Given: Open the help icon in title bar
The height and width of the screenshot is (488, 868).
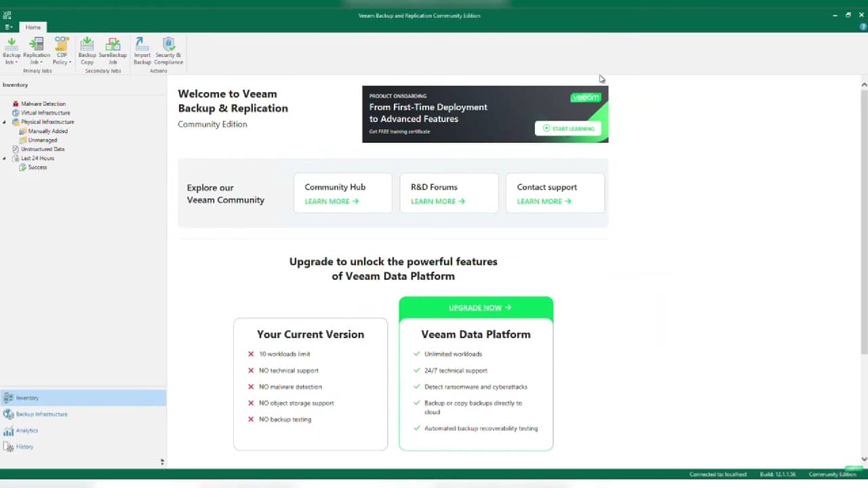Looking at the screenshot, I should [863, 26].
